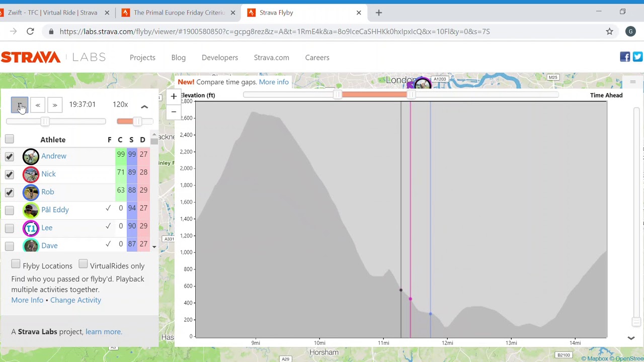View site security lock info
The width and height of the screenshot is (644, 362).
(x=51, y=32)
